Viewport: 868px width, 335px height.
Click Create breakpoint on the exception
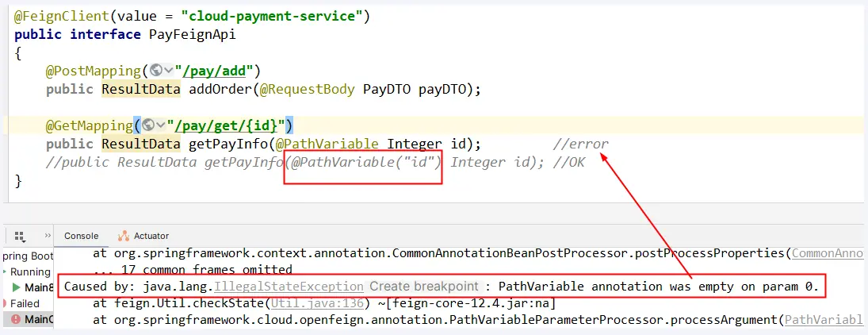click(424, 286)
